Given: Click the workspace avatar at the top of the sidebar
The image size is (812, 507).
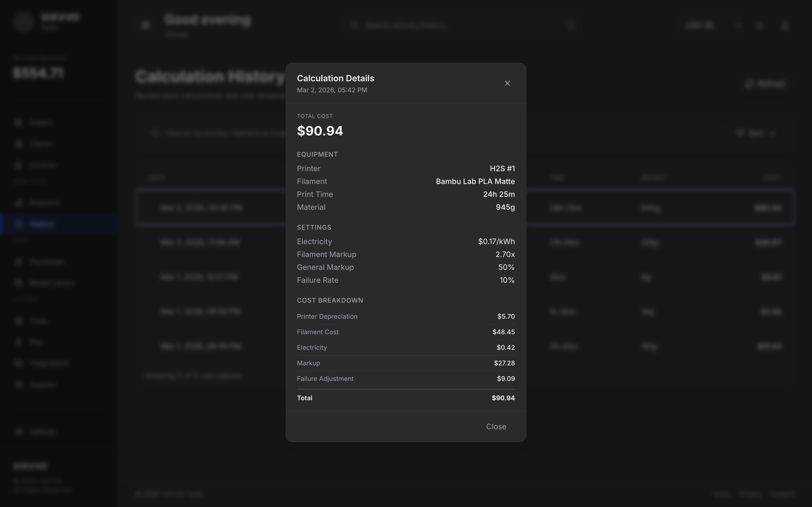Looking at the screenshot, I should pyautogui.click(x=23, y=21).
